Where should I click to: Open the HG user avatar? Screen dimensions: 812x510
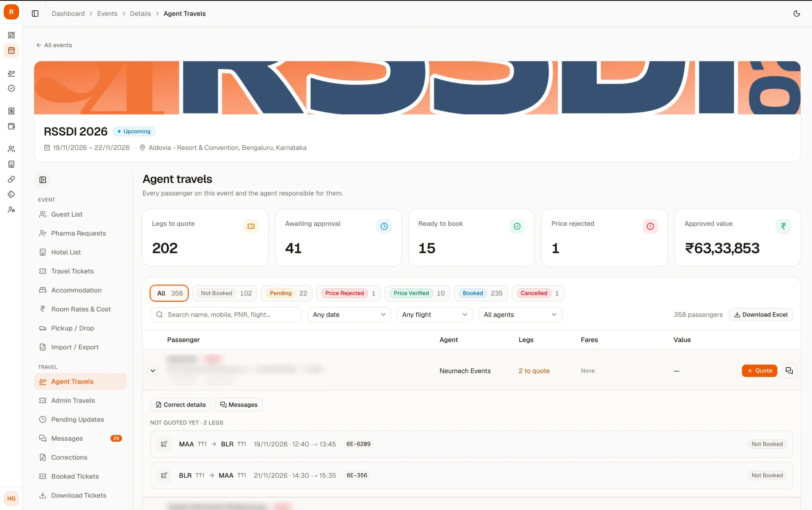tap(11, 498)
